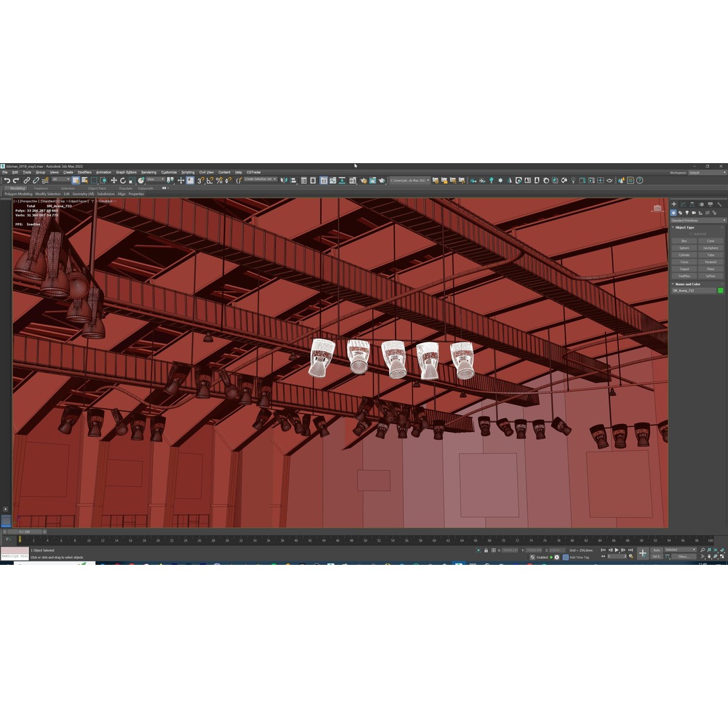Click the Undo arrow icon
The height and width of the screenshot is (728, 728).
pyautogui.click(x=7, y=181)
